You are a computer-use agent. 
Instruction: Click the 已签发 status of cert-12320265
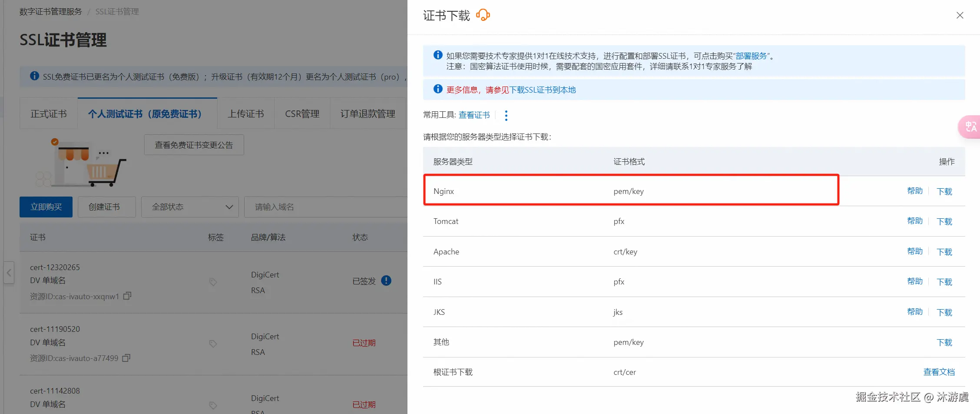point(364,281)
